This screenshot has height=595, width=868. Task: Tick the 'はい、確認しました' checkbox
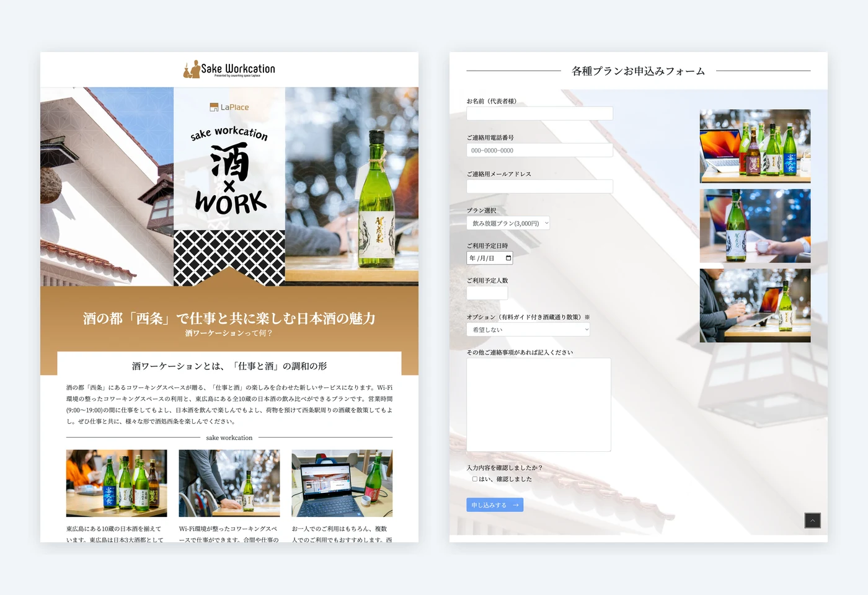(x=475, y=479)
